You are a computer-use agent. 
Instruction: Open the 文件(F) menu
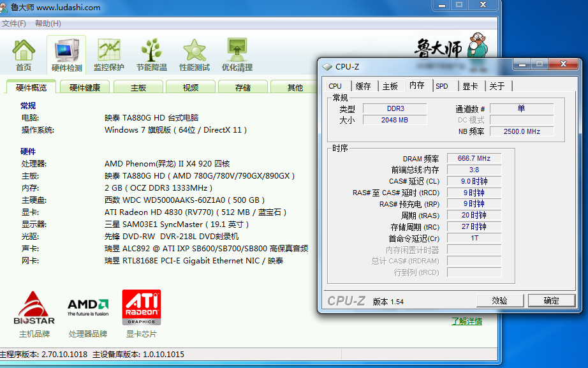(14, 24)
